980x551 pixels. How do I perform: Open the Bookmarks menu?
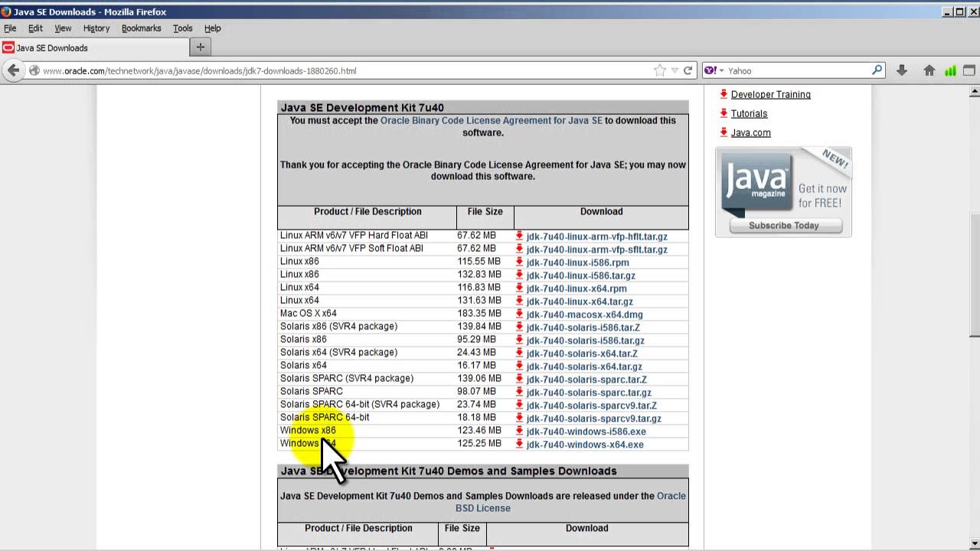tap(141, 28)
